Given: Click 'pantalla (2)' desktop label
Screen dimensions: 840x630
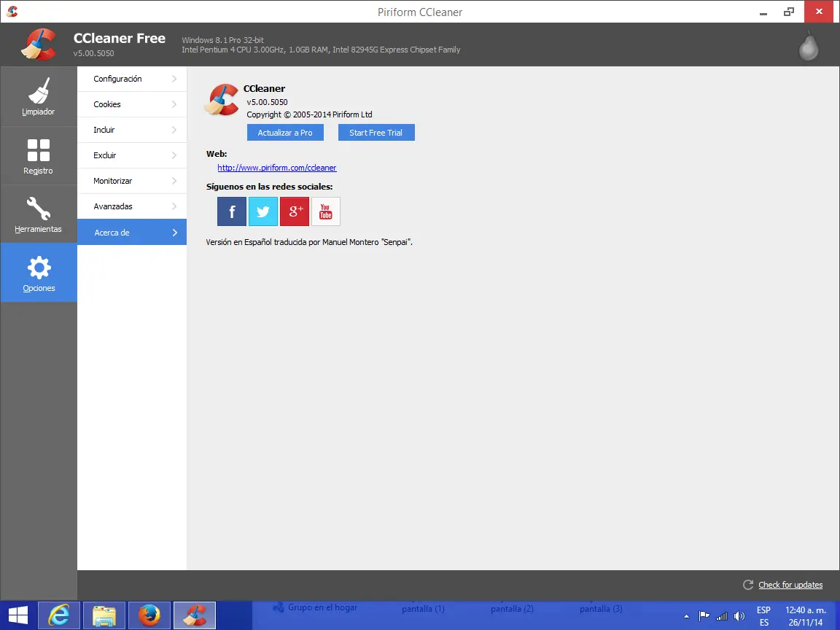Looking at the screenshot, I should click(x=512, y=609).
